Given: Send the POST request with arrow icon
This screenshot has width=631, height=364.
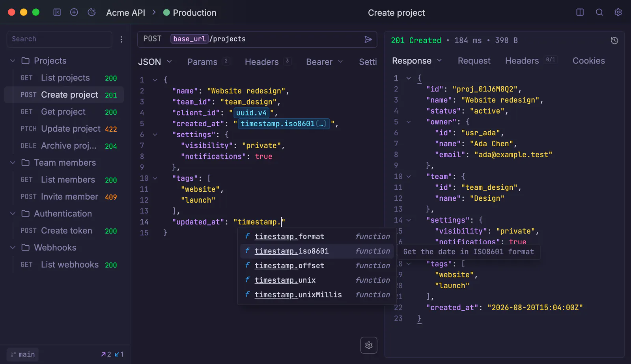Looking at the screenshot, I should [x=368, y=39].
